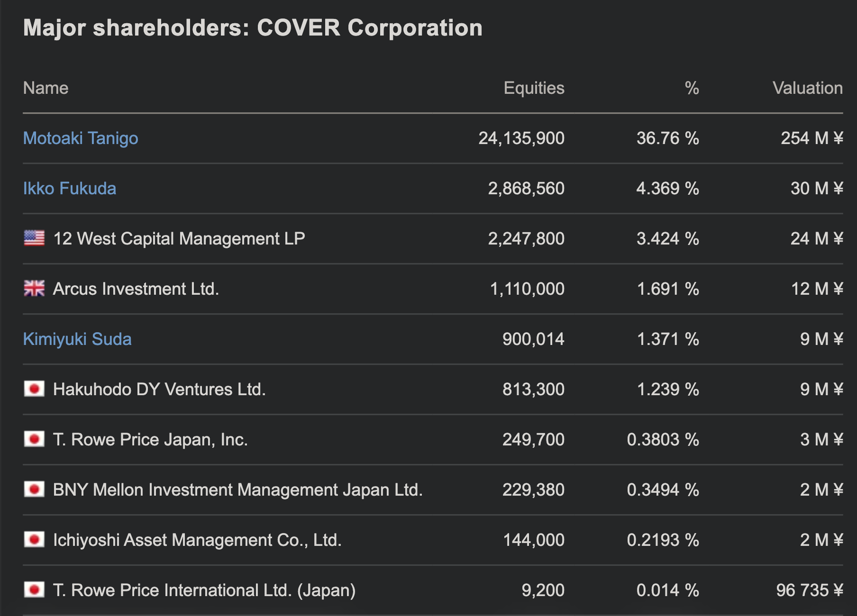Click equities value 9,200
This screenshot has width=857, height=616.
click(543, 590)
